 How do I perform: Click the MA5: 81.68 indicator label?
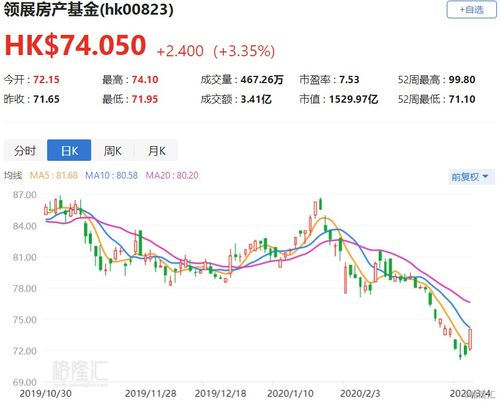54,175
